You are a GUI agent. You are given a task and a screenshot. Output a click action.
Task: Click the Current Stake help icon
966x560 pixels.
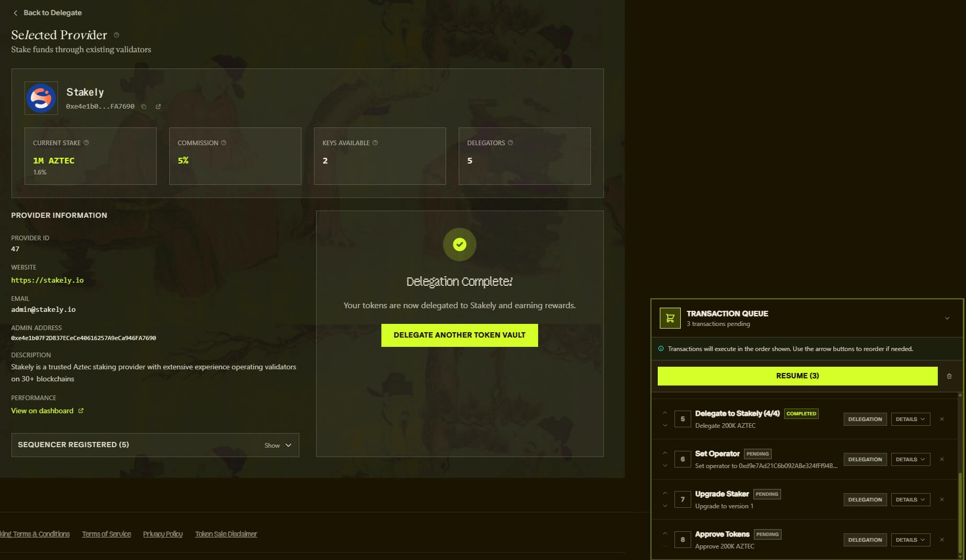click(87, 142)
